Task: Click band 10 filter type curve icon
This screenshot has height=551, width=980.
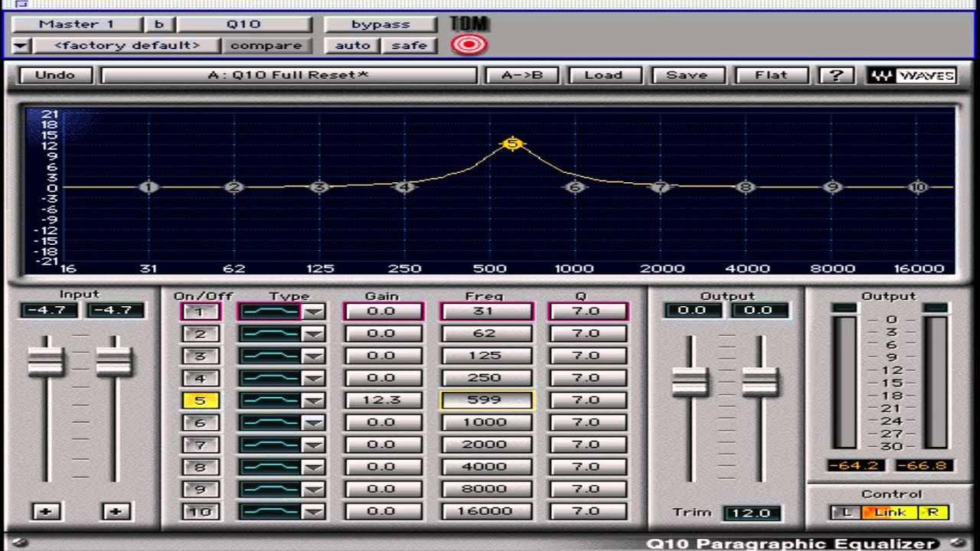Action: (270, 511)
